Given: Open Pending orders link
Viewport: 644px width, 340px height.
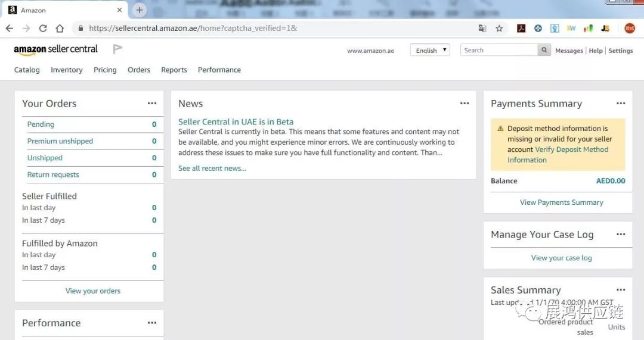Looking at the screenshot, I should (x=41, y=124).
